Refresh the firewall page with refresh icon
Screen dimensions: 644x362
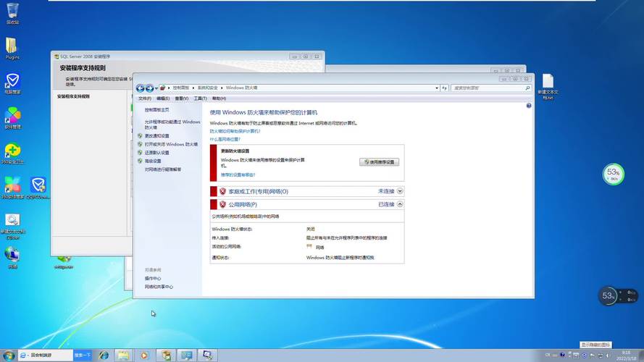pos(444,88)
